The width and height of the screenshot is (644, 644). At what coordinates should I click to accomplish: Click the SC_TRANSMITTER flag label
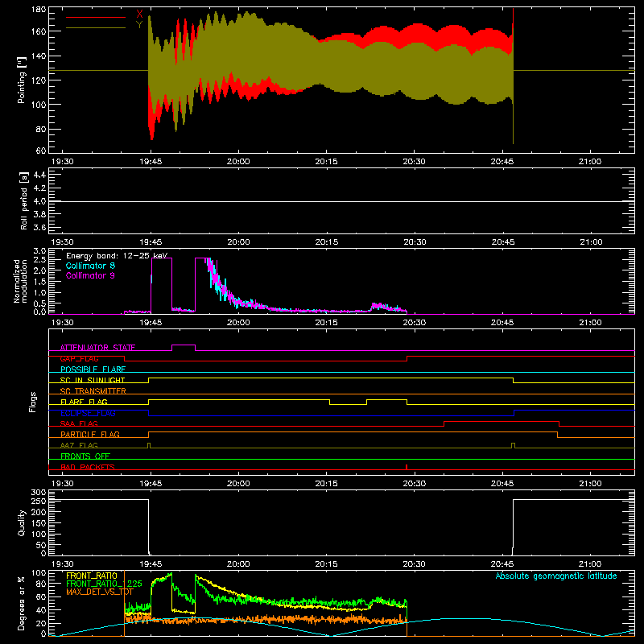(x=93, y=391)
